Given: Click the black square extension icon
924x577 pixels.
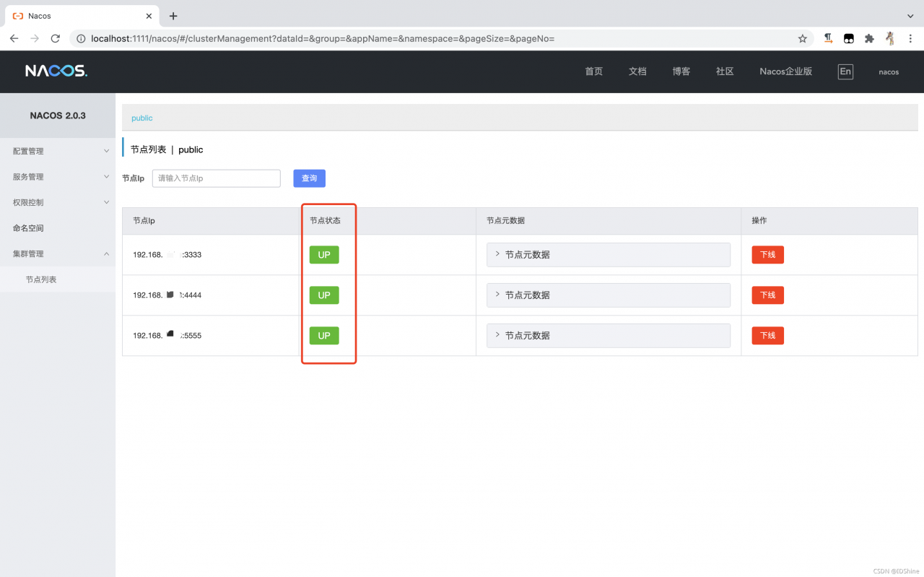Looking at the screenshot, I should tap(849, 38).
